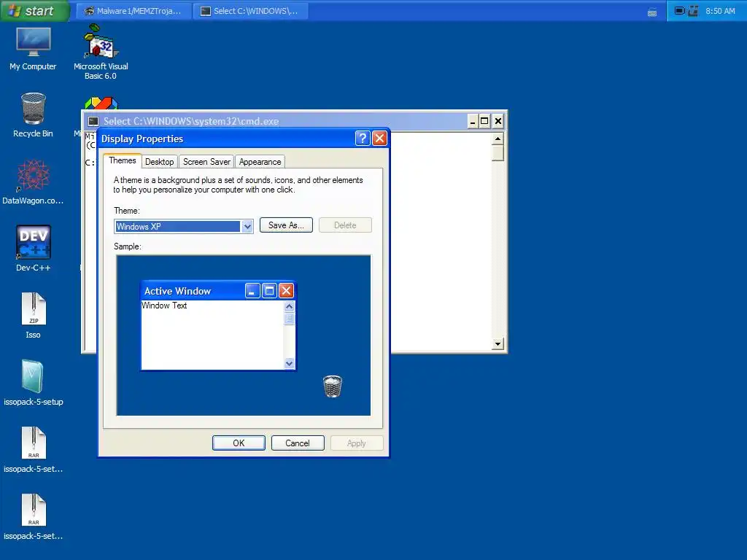Click the keyboard icon on the taskbar
This screenshot has width=747, height=560.
click(652, 12)
